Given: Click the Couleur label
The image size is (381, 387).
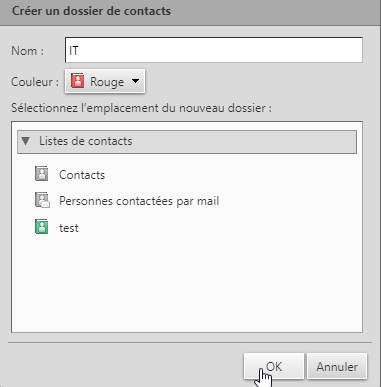Looking at the screenshot, I should (35, 82).
